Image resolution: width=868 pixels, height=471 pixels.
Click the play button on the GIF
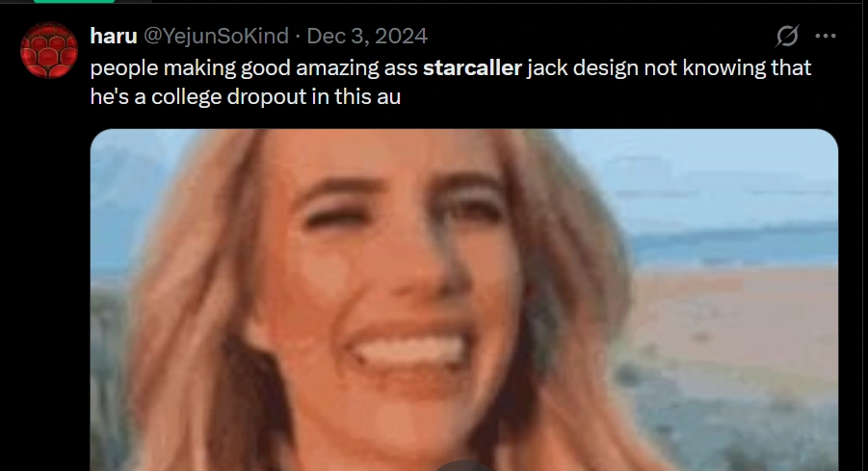[x=464, y=466]
